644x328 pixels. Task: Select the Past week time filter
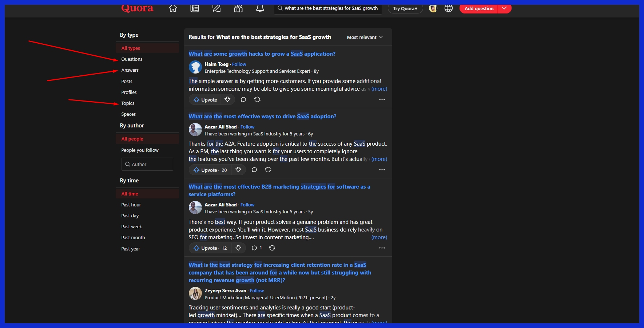click(x=131, y=227)
